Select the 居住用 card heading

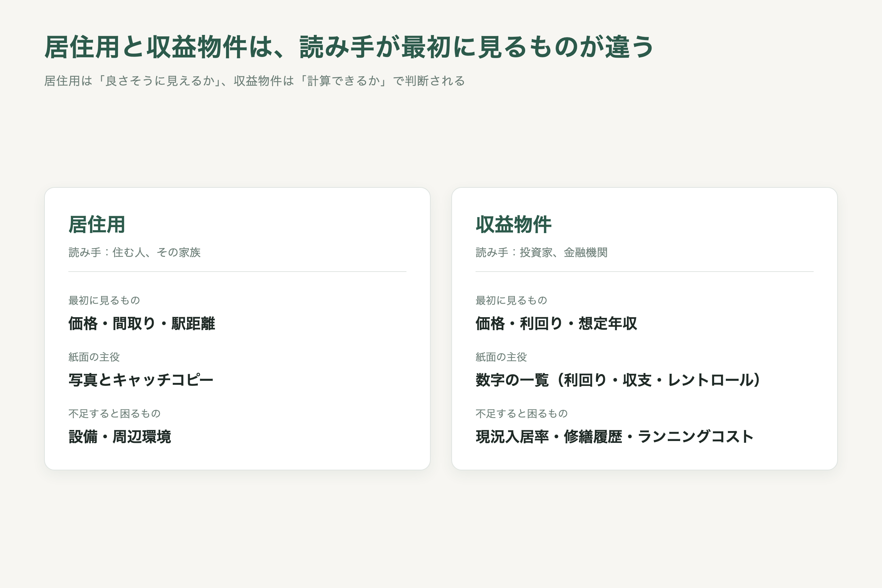tap(97, 225)
